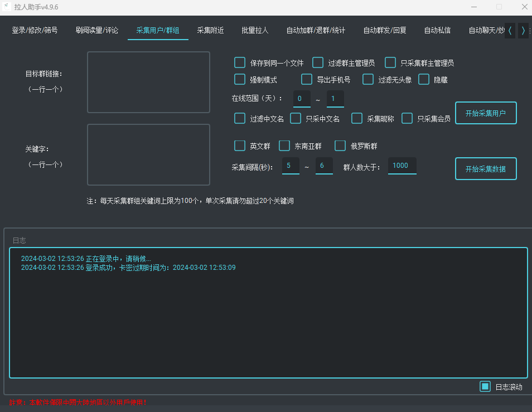Screen dimensions: 532x412
Task: Open the 登录/修改/筛号 tab
Action: click(x=35, y=31)
